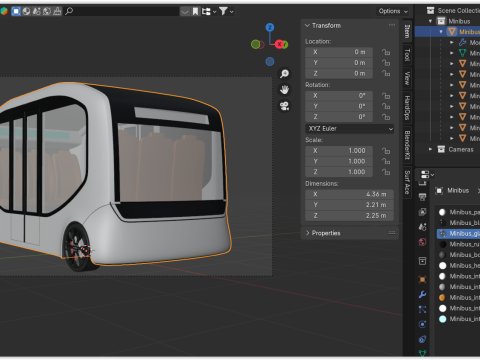Open the Scene properties tab

click(x=422, y=227)
